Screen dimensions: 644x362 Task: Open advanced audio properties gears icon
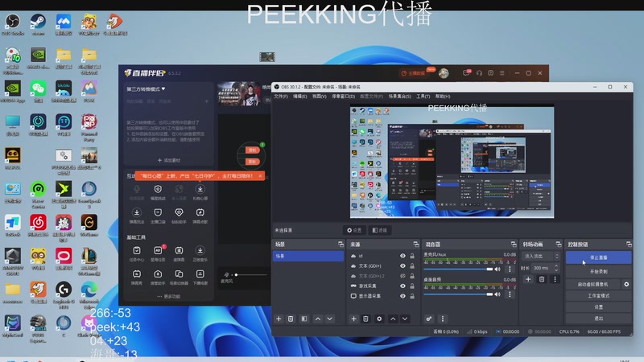pyautogui.click(x=429, y=319)
